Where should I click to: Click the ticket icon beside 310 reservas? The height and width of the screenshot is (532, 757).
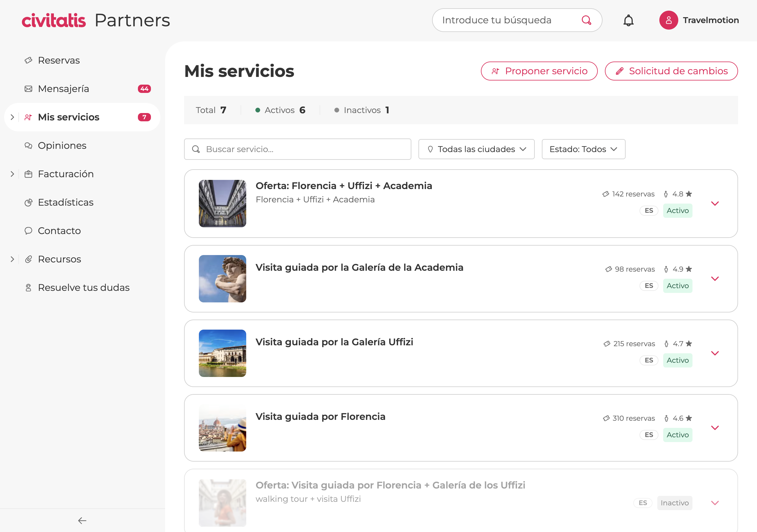click(606, 418)
